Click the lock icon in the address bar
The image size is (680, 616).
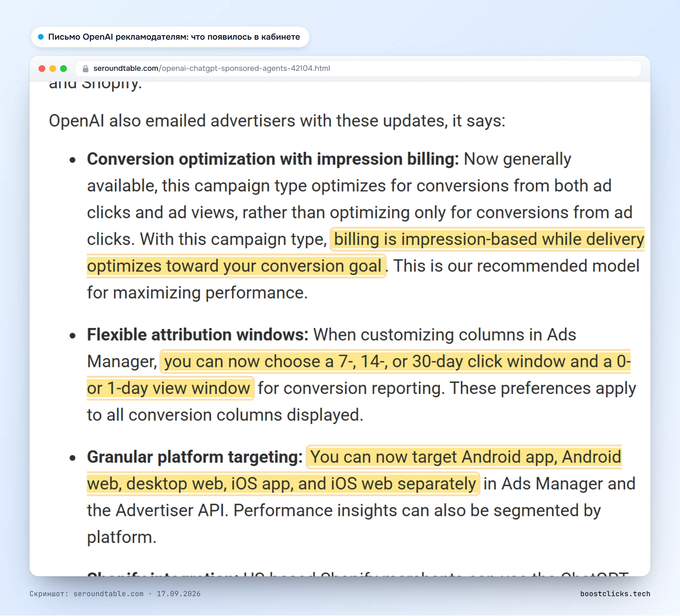pos(85,69)
